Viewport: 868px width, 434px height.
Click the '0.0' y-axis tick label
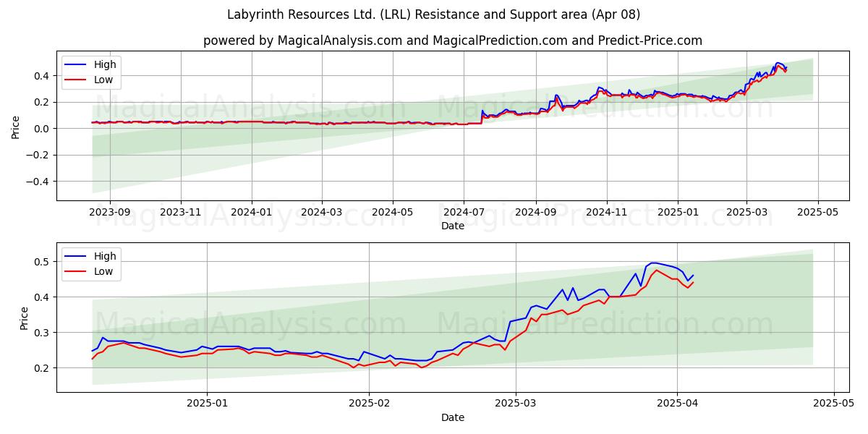click(43, 129)
